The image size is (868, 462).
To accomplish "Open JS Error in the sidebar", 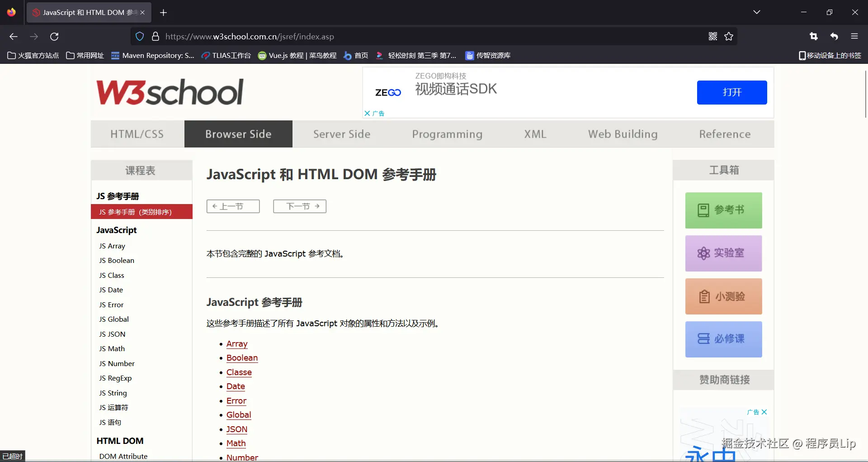I will click(111, 305).
